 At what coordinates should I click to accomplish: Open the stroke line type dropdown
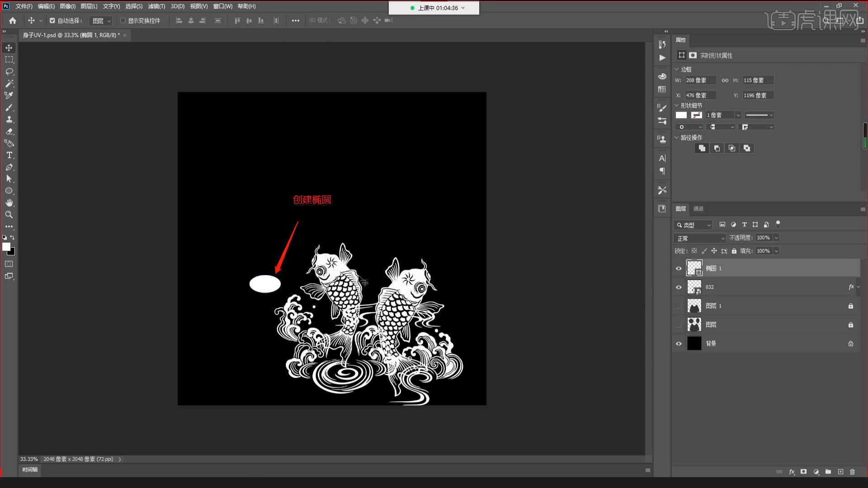pos(759,115)
